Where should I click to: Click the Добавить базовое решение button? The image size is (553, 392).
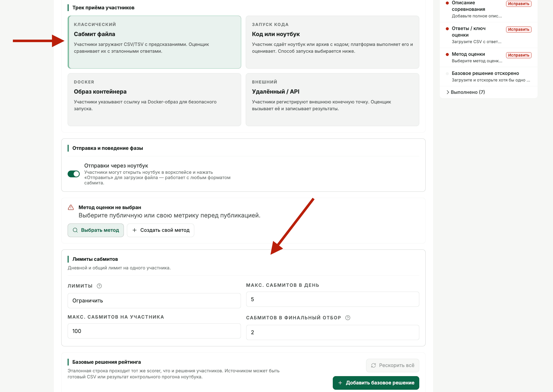[376, 383]
